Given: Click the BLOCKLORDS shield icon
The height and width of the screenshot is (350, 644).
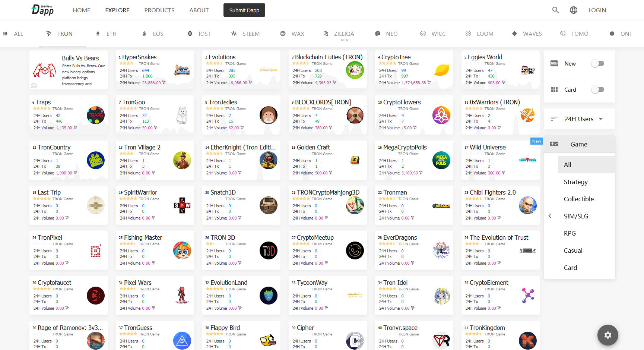Looking at the screenshot, I should 355,115.
